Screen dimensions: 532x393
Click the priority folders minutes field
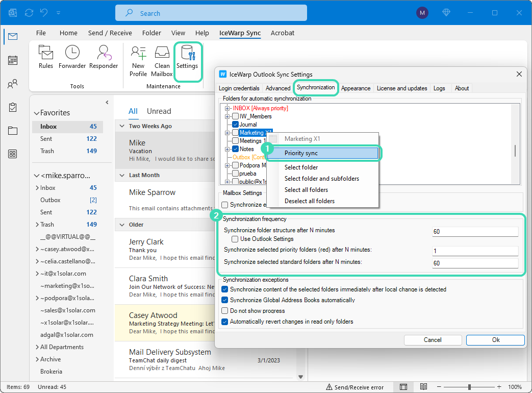click(475, 251)
